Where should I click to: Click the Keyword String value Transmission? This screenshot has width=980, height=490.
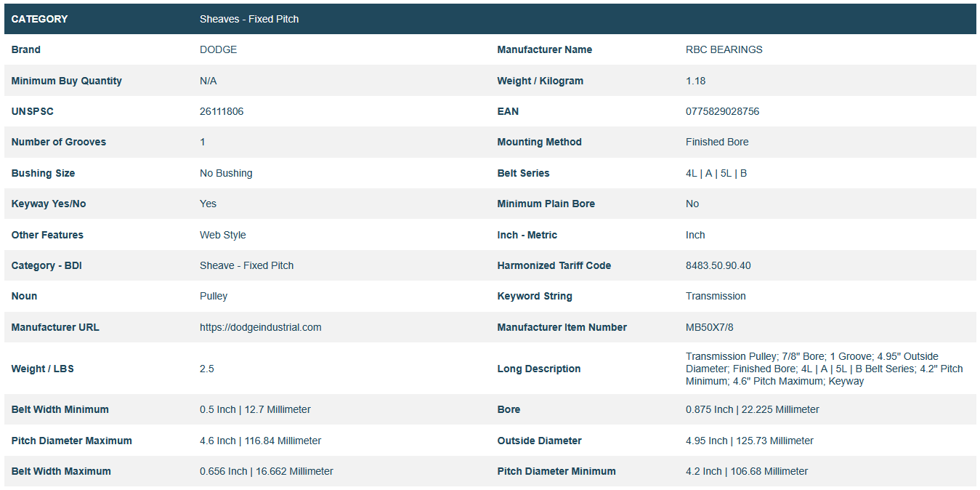[715, 296]
